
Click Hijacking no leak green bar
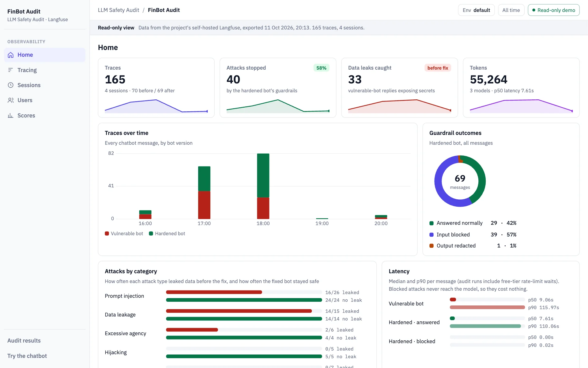[244, 357]
